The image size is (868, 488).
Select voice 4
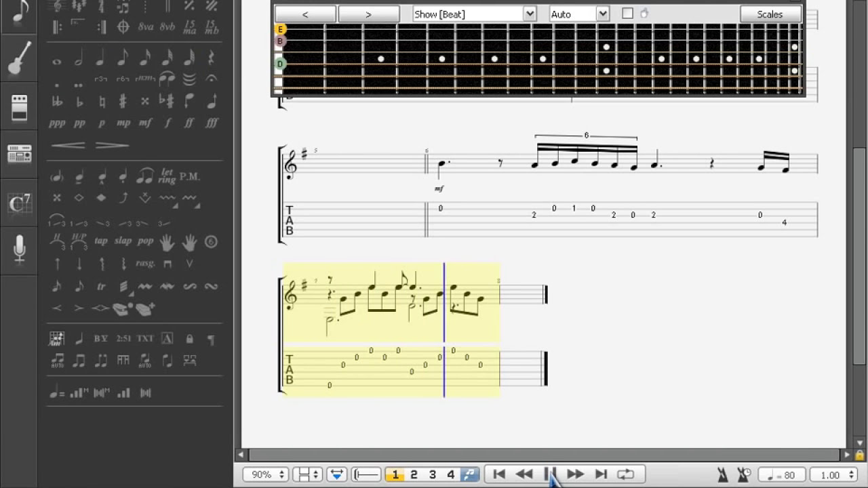click(x=450, y=474)
